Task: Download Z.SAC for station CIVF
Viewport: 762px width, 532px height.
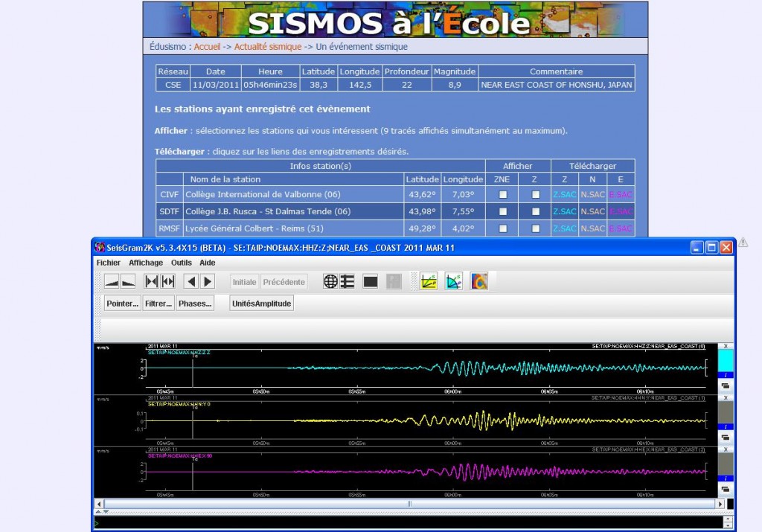Action: point(564,195)
